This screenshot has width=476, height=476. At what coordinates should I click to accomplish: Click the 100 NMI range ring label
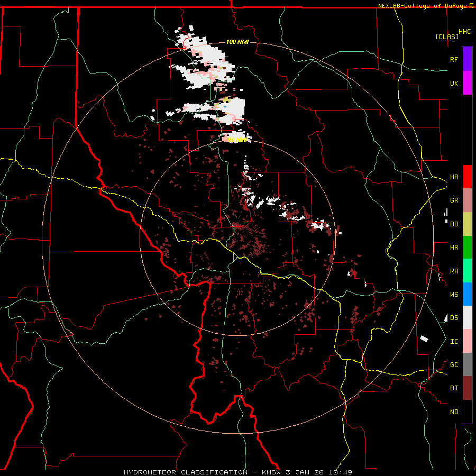[237, 42]
